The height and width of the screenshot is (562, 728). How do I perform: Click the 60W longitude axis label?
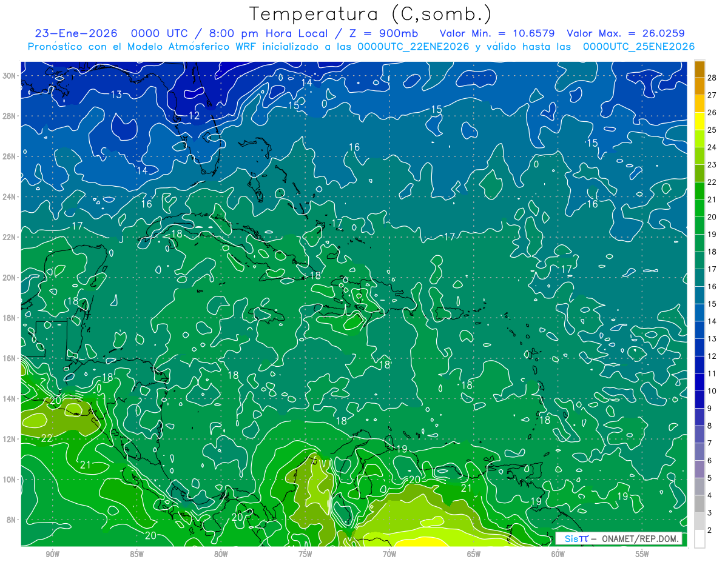[558, 555]
